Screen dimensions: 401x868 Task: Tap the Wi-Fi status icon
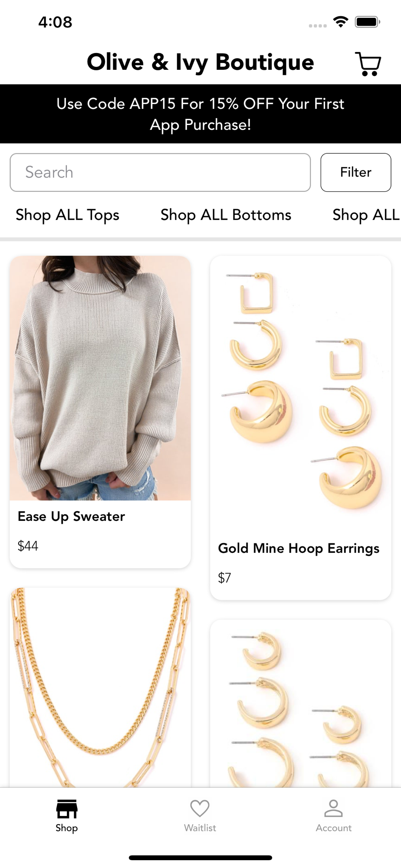341,22
